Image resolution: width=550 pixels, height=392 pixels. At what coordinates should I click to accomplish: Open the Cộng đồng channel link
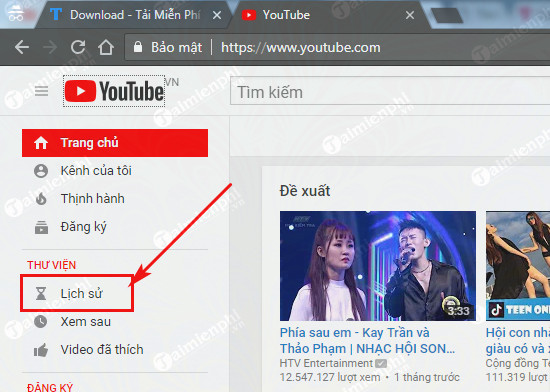518,363
